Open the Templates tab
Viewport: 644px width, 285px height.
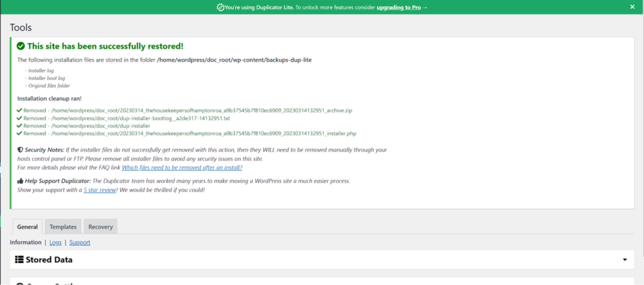[x=63, y=226]
